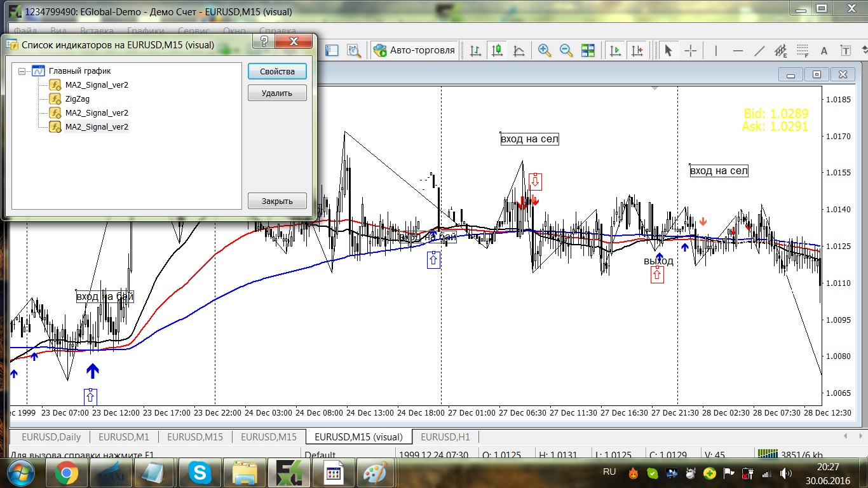This screenshot has width=868, height=488.
Task: Click the Удалить button
Action: (277, 93)
